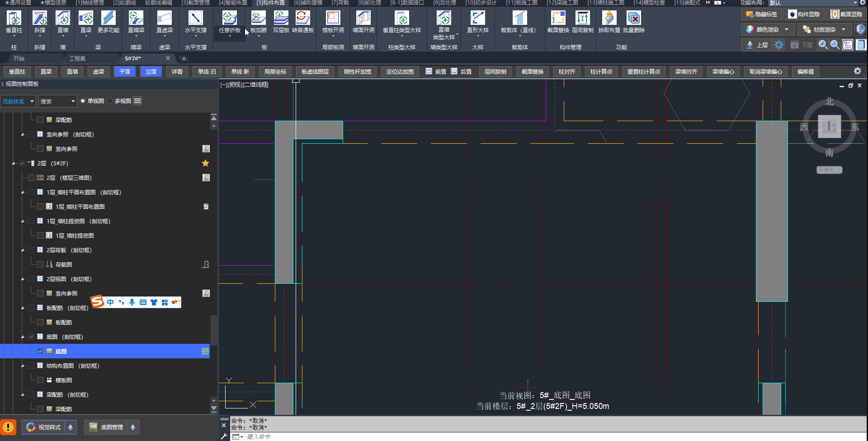Select the 拾取布置 pick placement tool
This screenshot has width=868, height=441.
click(609, 19)
